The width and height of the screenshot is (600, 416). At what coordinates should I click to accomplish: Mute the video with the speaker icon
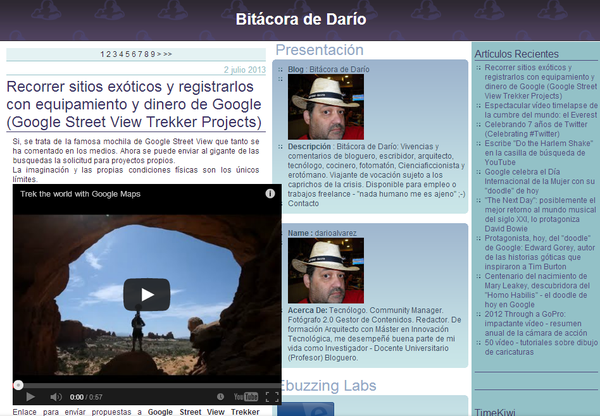coord(56,397)
